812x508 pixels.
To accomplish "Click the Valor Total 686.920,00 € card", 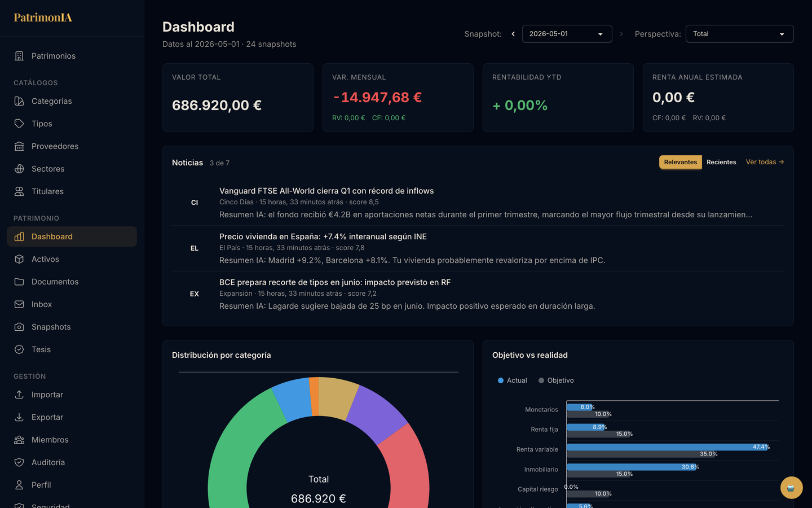I will coord(238,98).
